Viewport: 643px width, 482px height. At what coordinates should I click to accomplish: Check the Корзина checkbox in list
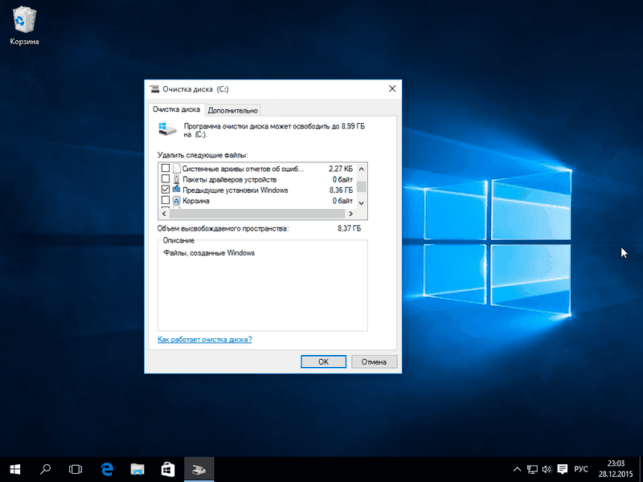[165, 200]
